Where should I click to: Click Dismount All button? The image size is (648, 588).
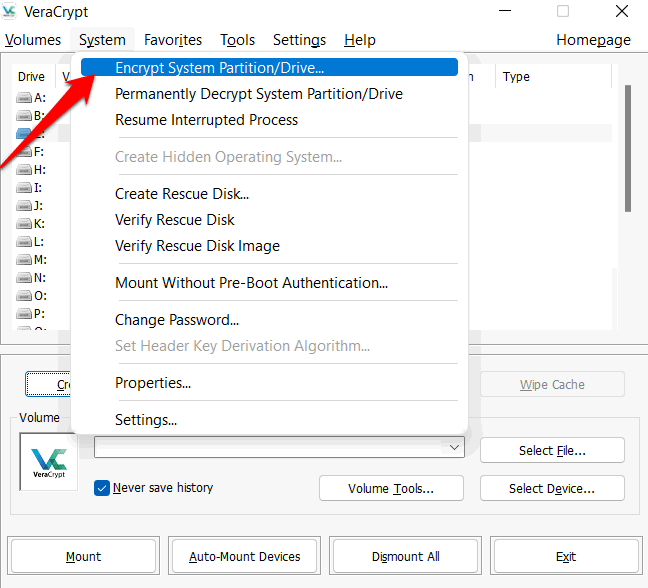[x=405, y=556]
